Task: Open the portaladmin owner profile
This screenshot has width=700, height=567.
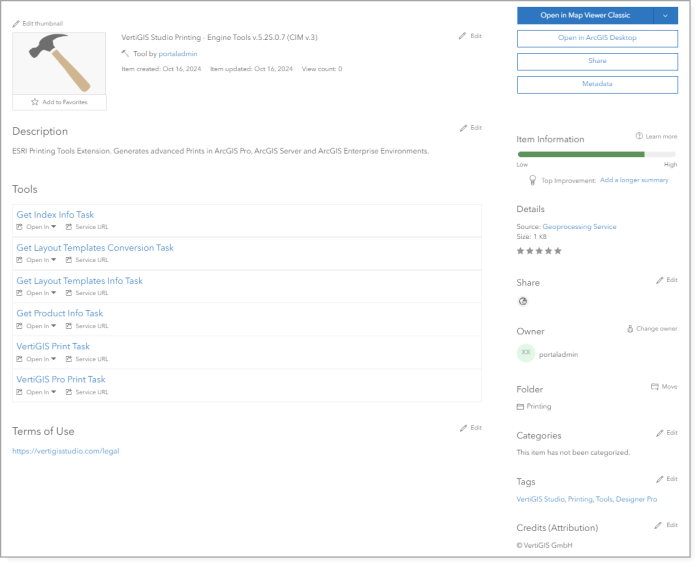Action: point(558,354)
